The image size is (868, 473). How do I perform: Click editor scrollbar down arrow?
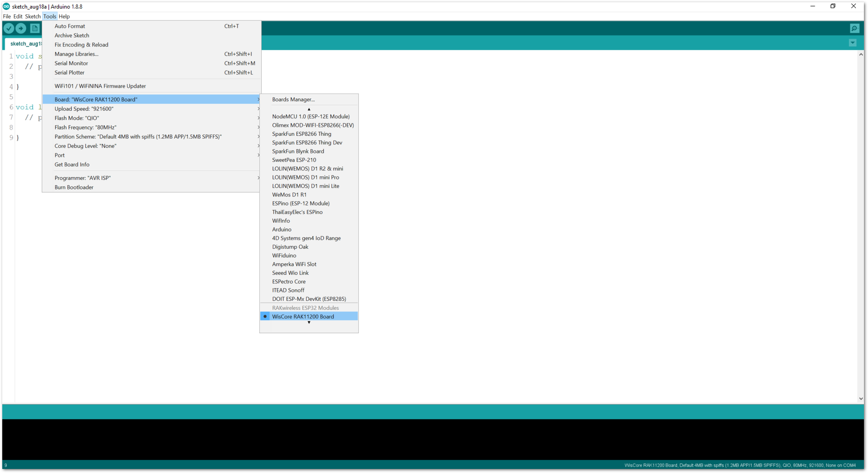coord(861,398)
